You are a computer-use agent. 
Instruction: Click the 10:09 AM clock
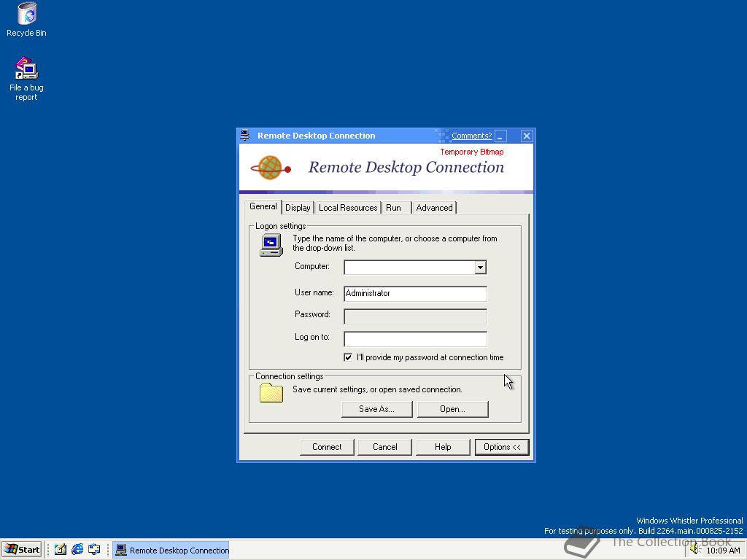(x=723, y=551)
